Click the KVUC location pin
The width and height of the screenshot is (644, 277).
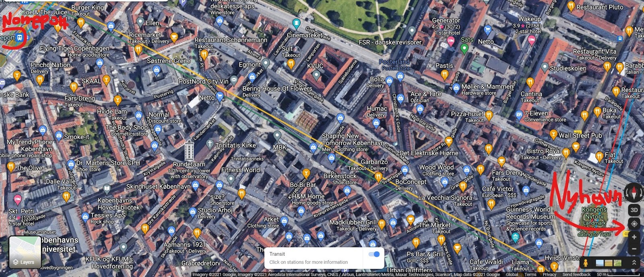click(316, 75)
